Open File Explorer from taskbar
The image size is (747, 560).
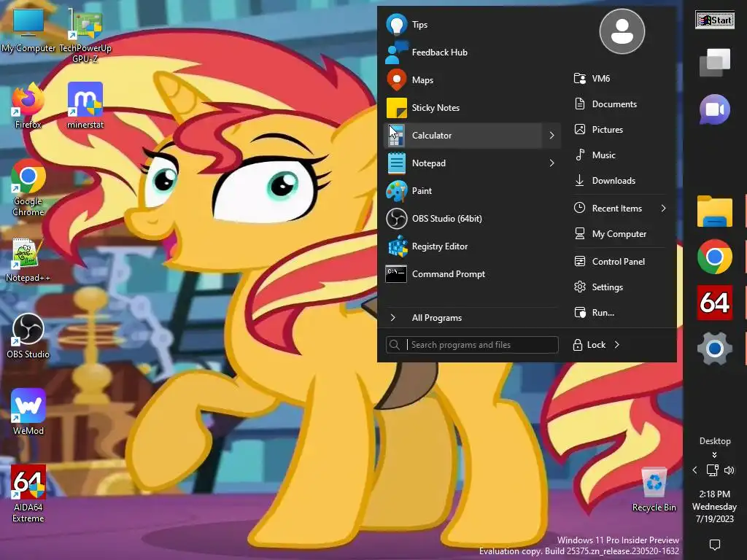(x=715, y=211)
